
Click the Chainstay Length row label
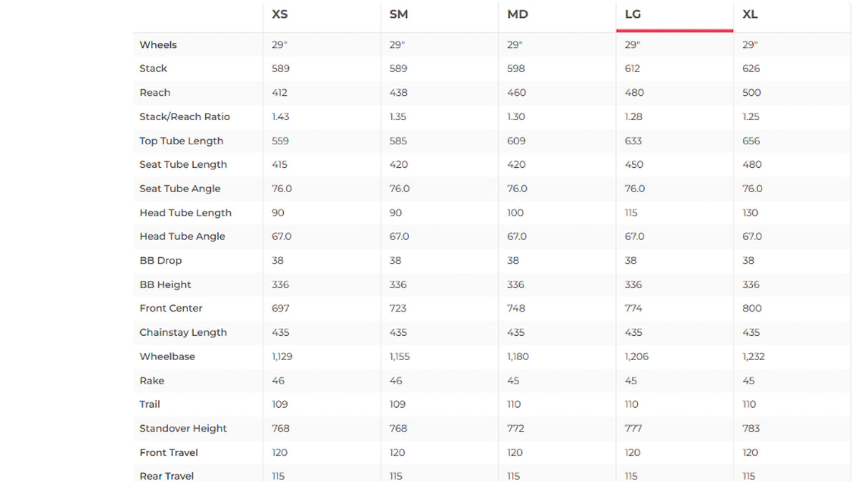tap(183, 332)
